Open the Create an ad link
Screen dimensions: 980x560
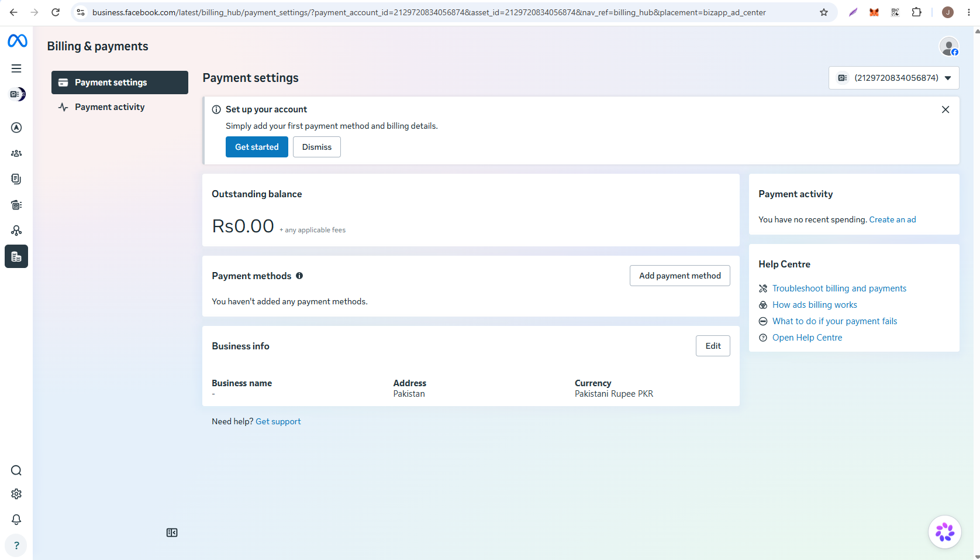click(892, 219)
